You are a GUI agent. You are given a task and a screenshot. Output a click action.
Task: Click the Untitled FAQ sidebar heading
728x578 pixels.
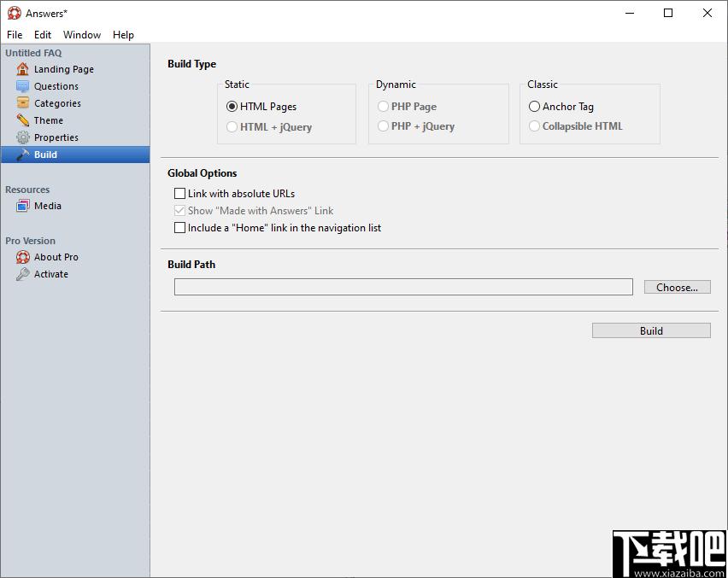pos(33,53)
